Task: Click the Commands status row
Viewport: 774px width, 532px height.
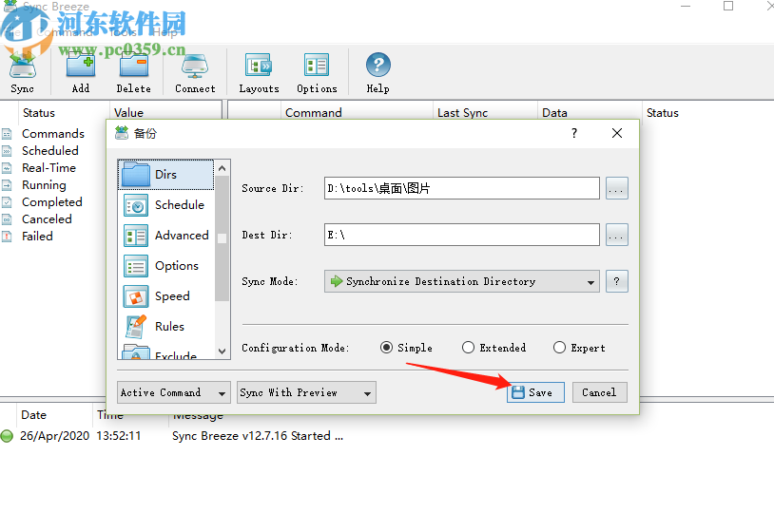Action: pyautogui.click(x=53, y=134)
